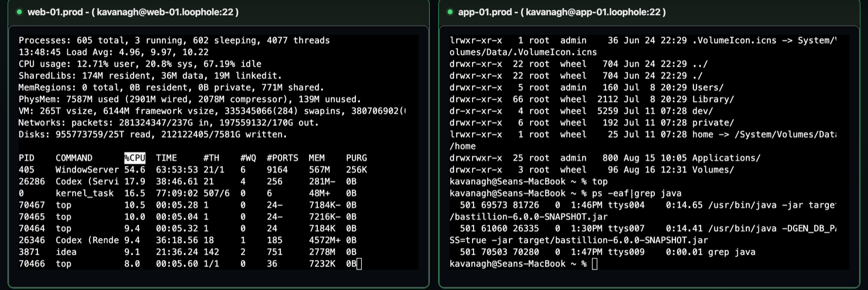Click the empty prompt cursor in app-01 terminal
868x290 pixels.
(595, 263)
